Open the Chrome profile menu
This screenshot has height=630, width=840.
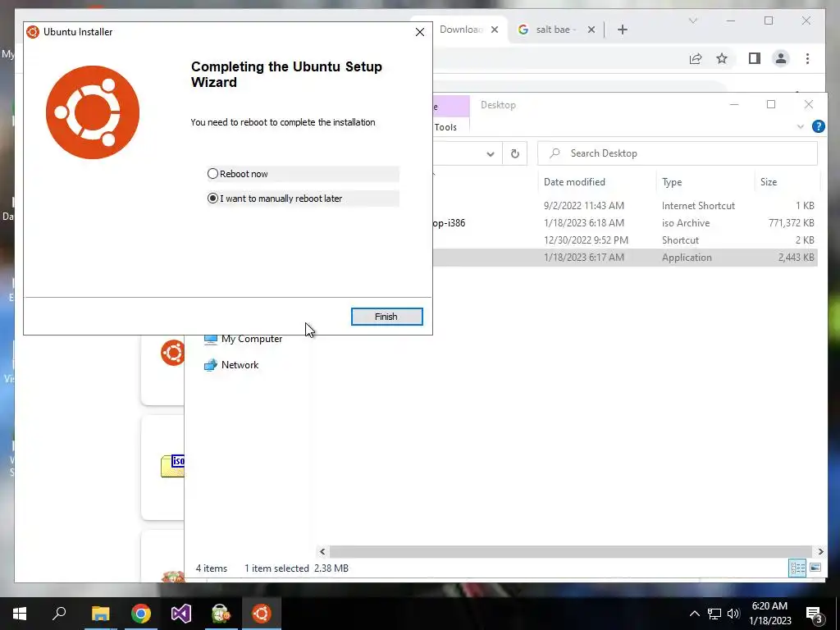click(781, 58)
